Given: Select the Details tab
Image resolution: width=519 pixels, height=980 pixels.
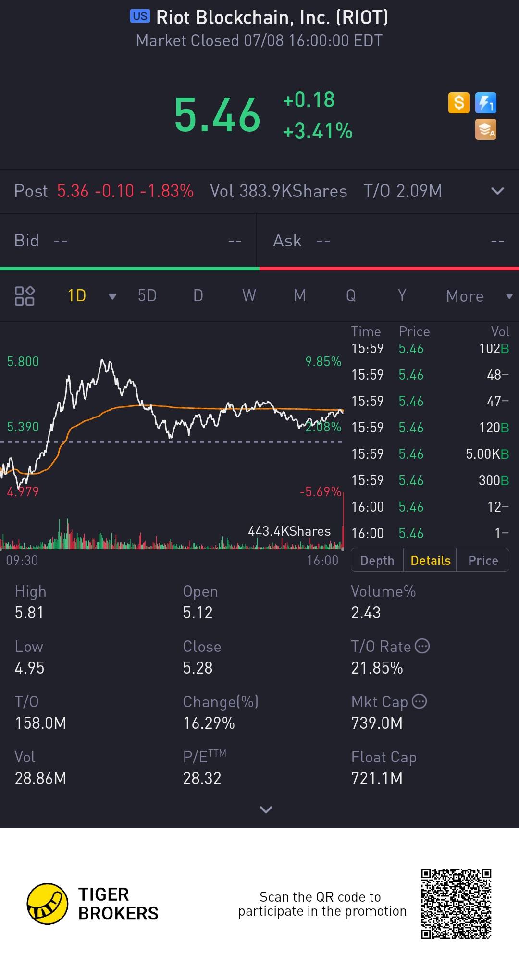Looking at the screenshot, I should [431, 560].
